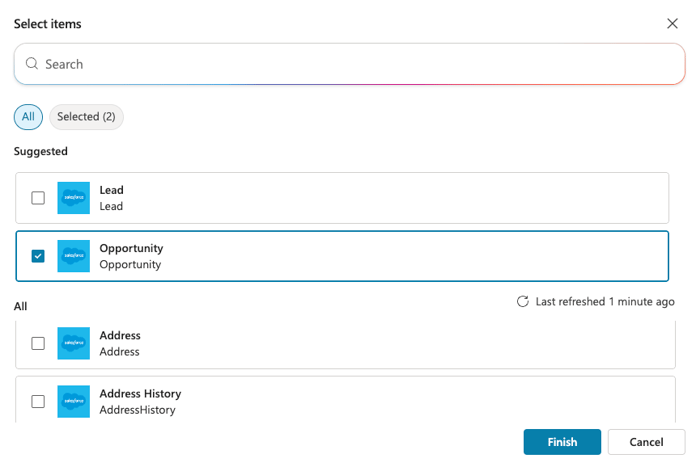The width and height of the screenshot is (696, 467).
Task: Click the Cancel button
Action: (646, 442)
